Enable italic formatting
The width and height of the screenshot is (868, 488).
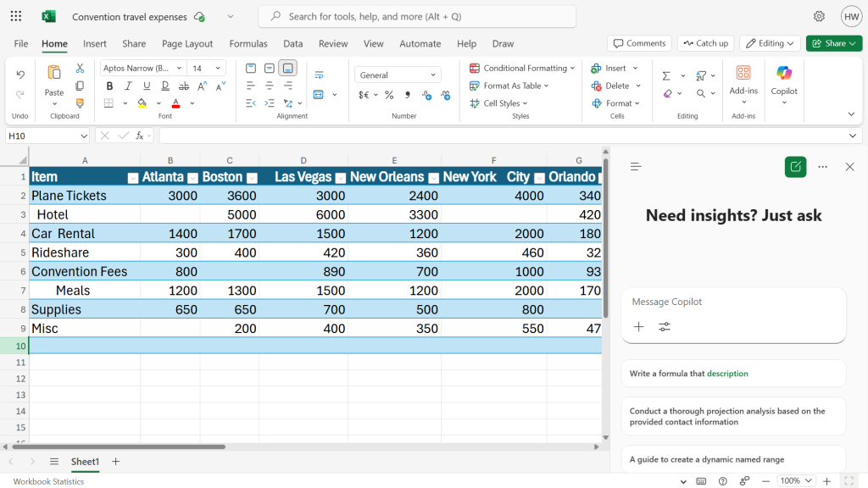point(128,86)
